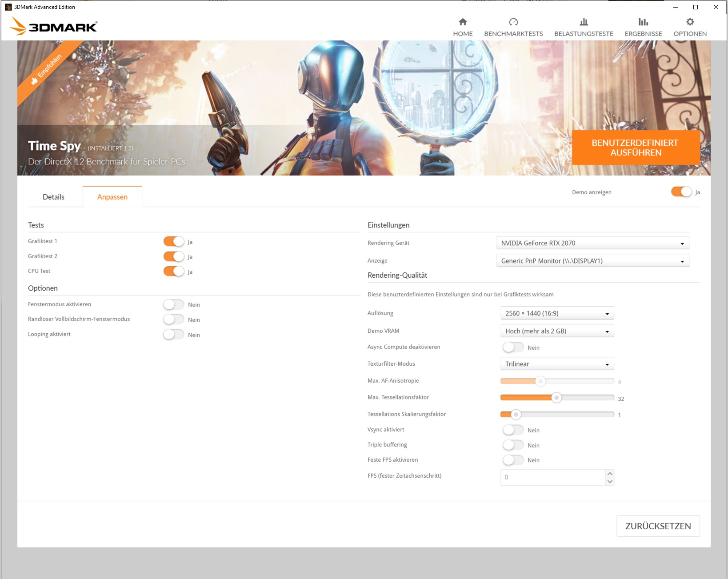
Task: Open BENCHMARKTESTS menu item
Action: click(x=513, y=34)
